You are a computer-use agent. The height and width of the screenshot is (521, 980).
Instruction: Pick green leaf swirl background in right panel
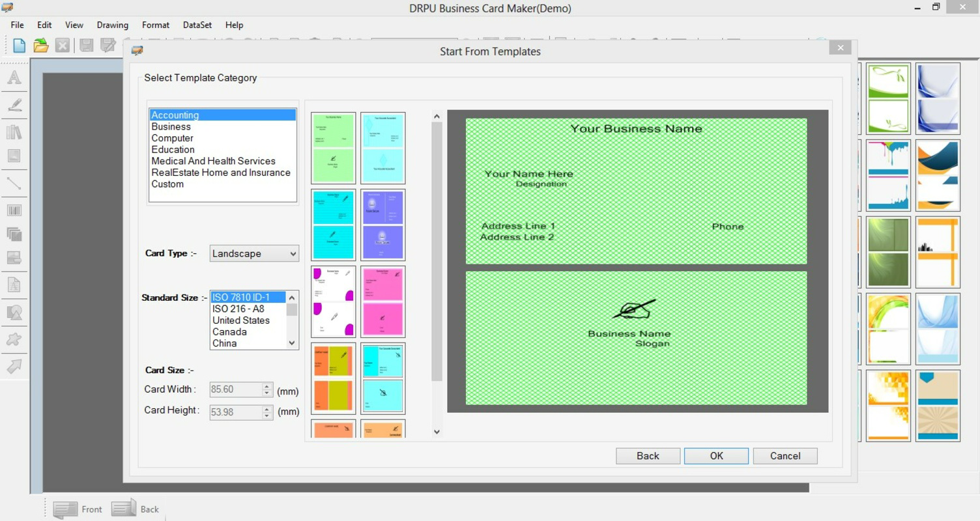888,98
